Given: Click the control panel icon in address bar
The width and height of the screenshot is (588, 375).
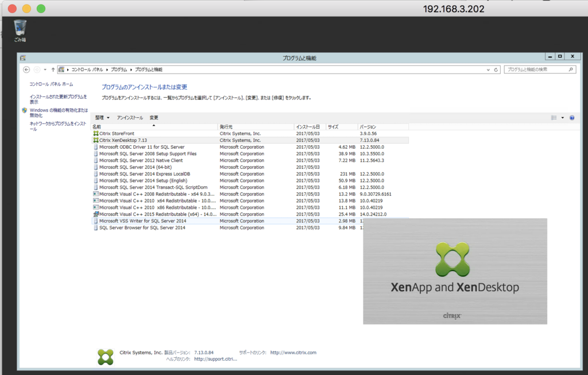Looking at the screenshot, I should (61, 69).
